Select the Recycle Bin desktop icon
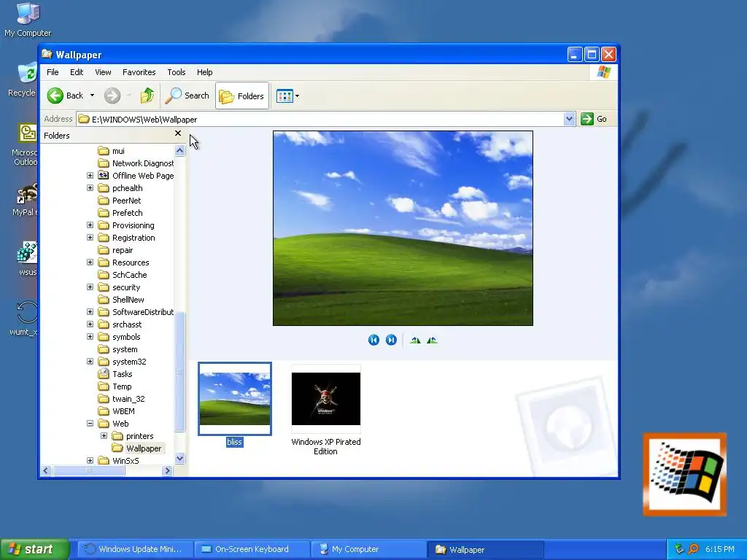Viewport: 747px width, 560px height. point(23,80)
